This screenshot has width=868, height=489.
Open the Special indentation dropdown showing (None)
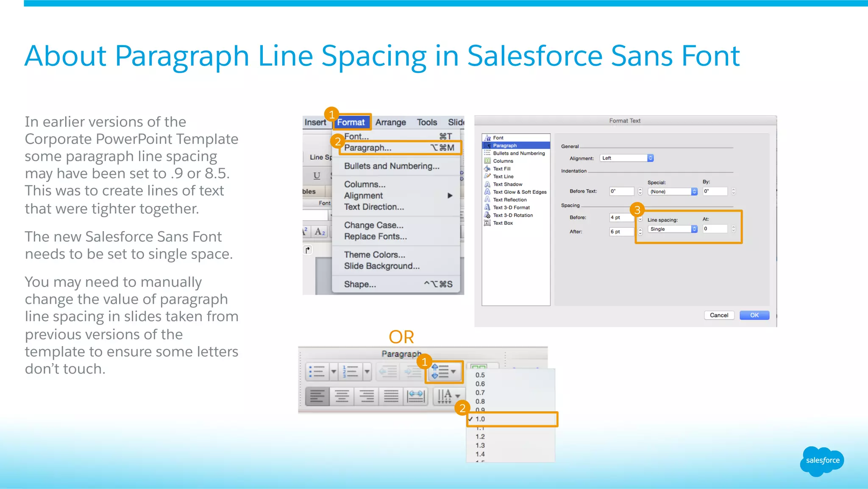click(673, 192)
